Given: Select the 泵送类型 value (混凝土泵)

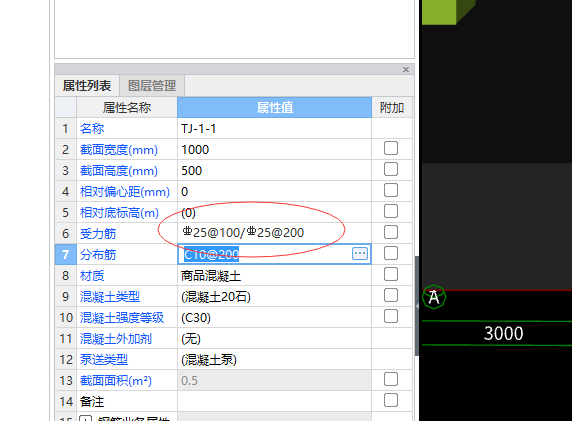Looking at the screenshot, I should click(x=209, y=360).
